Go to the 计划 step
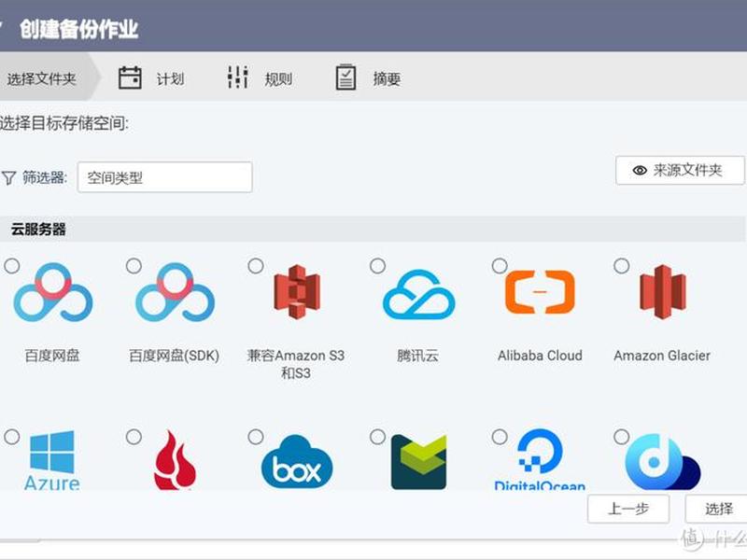 click(x=151, y=78)
